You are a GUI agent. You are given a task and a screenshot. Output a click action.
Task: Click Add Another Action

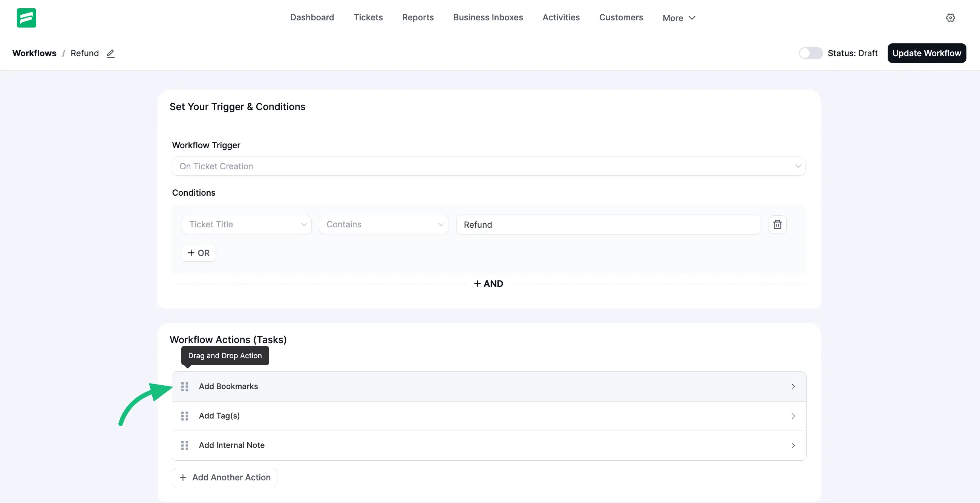pos(224,477)
